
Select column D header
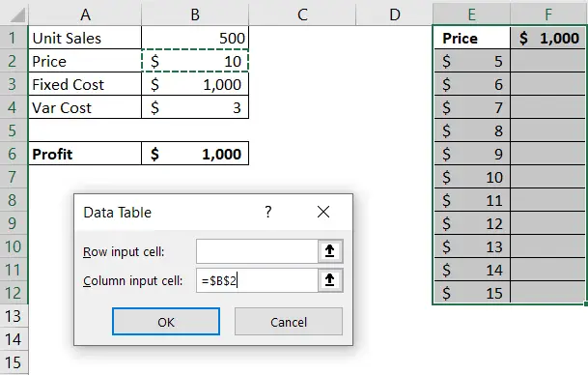[395, 14]
